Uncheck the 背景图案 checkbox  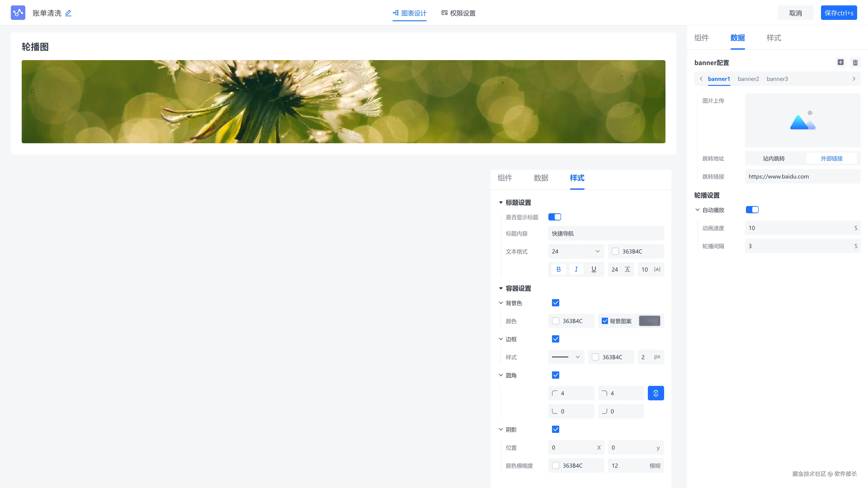click(x=605, y=321)
